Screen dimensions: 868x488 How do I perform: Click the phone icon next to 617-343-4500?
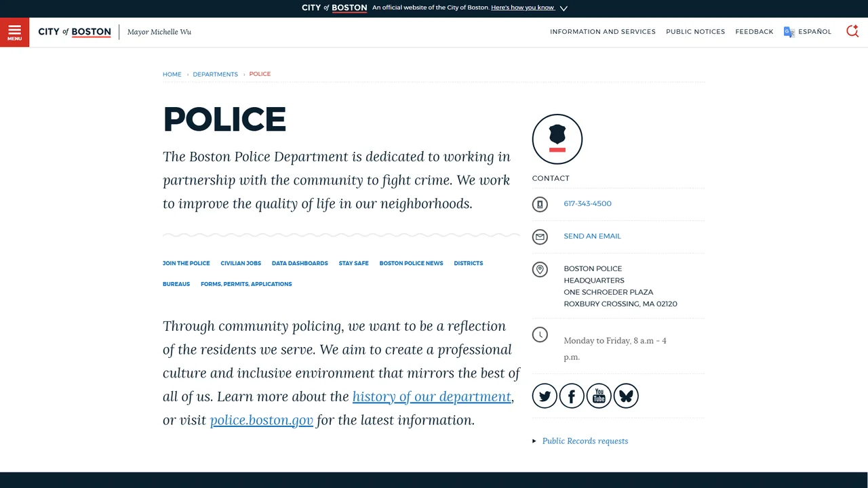[x=540, y=204]
